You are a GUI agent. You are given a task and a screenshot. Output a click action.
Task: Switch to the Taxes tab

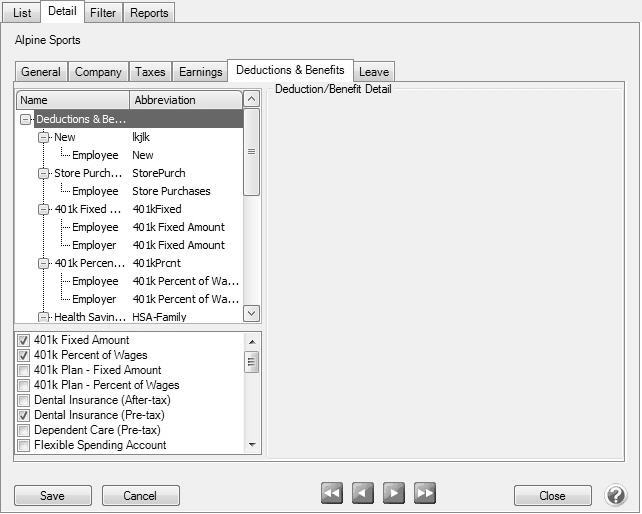tap(150, 72)
